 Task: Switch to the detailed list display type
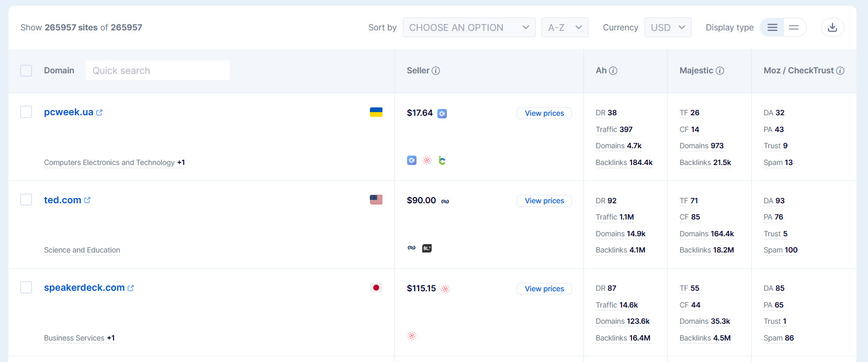click(x=772, y=27)
